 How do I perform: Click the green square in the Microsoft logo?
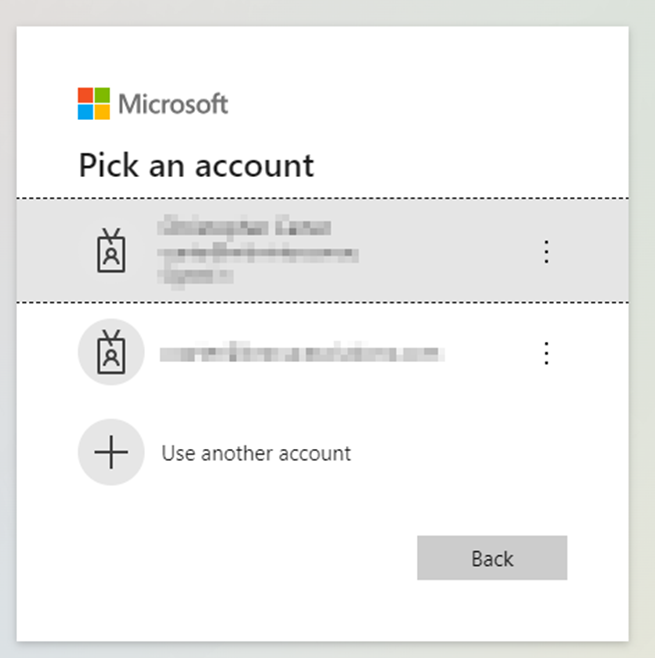tap(101, 95)
